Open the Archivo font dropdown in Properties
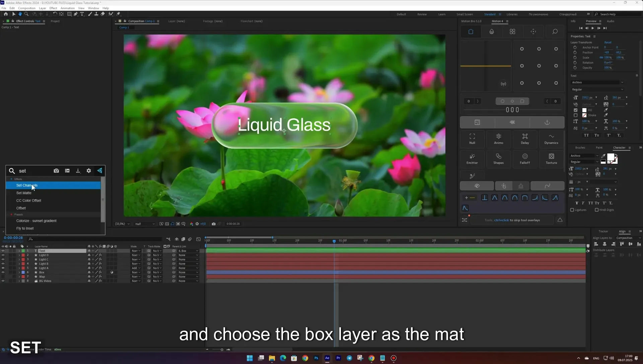The width and height of the screenshot is (643, 364). click(x=597, y=82)
